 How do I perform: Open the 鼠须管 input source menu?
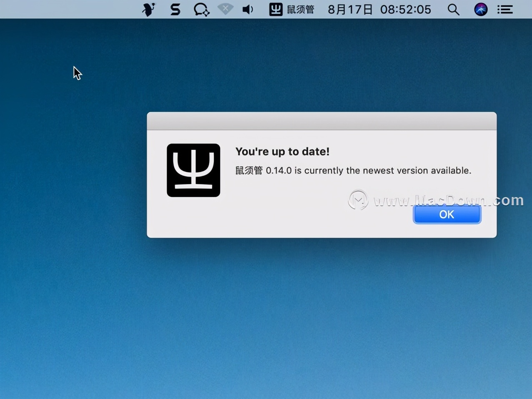pos(301,9)
